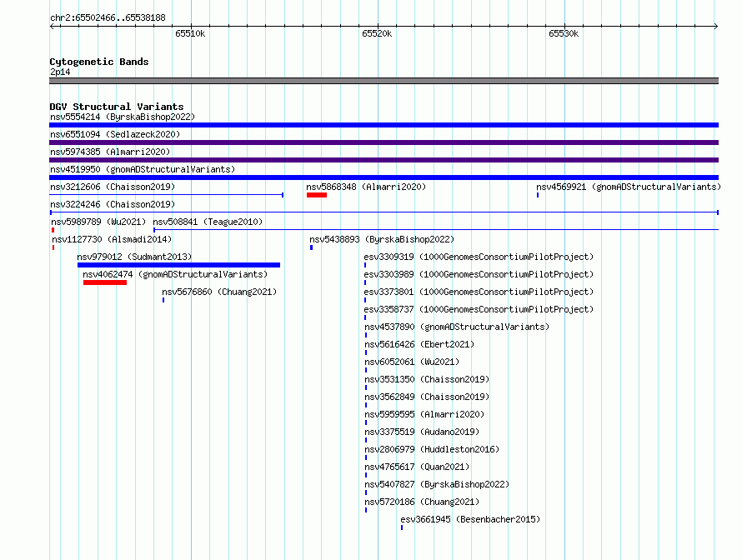Click the nsv5720186 (Chuang2021) label
The height and width of the screenshot is (560, 742).
[x=422, y=502]
